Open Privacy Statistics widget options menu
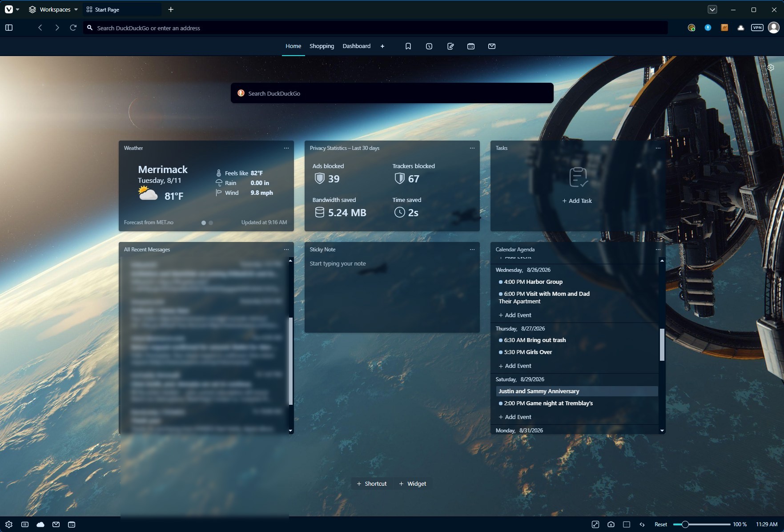The width and height of the screenshot is (784, 532). pyautogui.click(x=472, y=148)
